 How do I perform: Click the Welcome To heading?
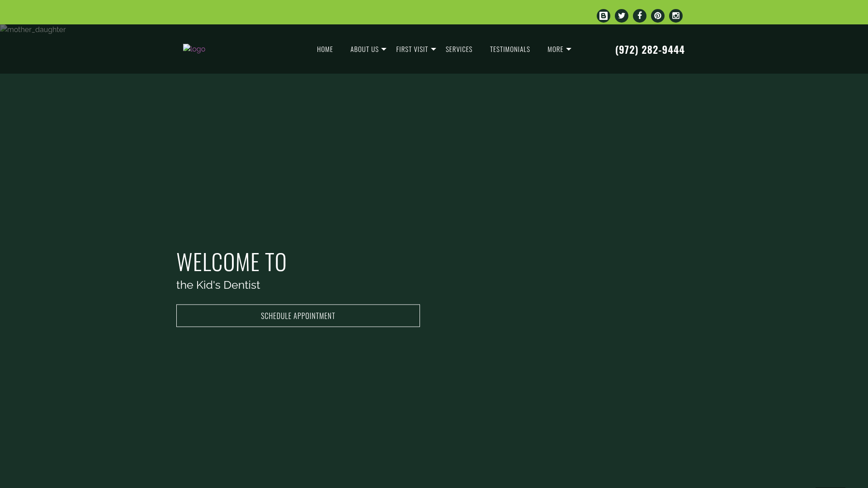(231, 262)
